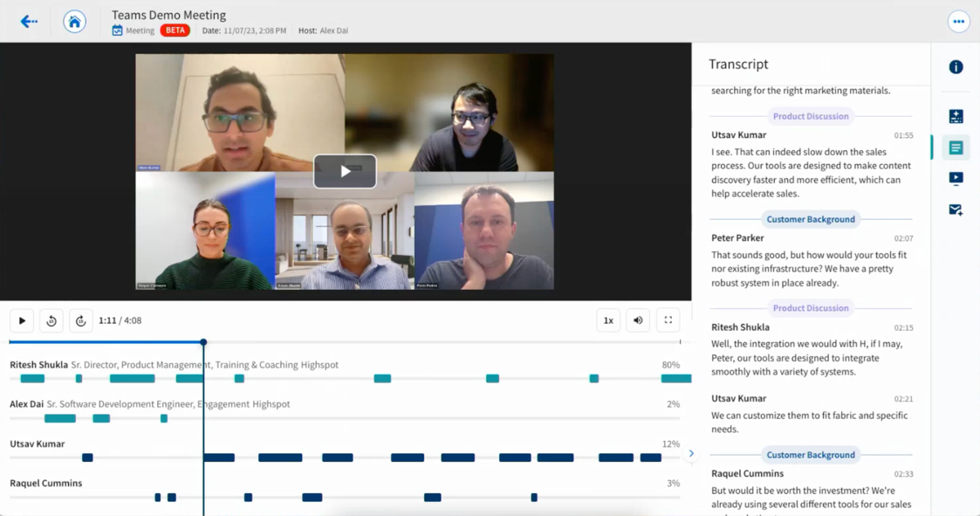
Task: Rewind 10 seconds in the video
Action: pyautogui.click(x=51, y=320)
